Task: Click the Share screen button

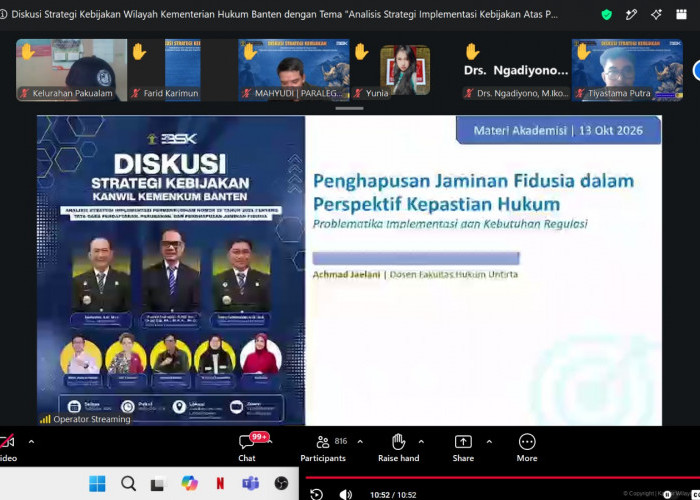Action: click(x=463, y=448)
